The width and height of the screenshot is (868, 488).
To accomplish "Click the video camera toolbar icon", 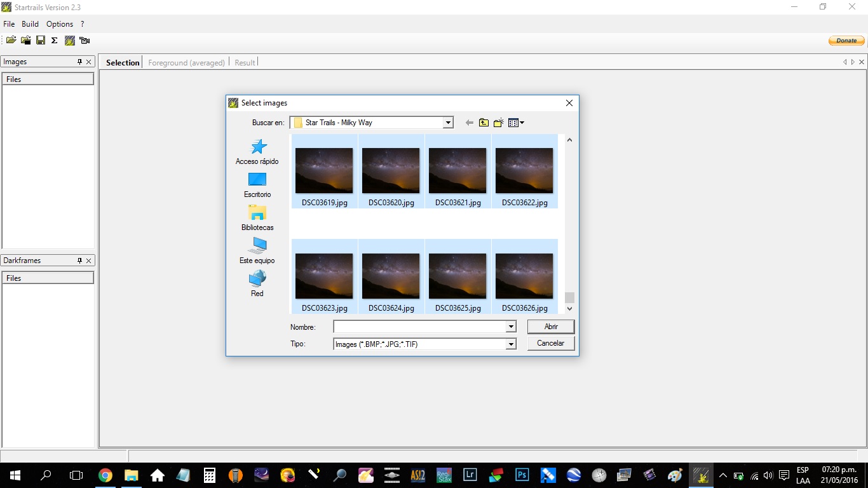I will coord(85,40).
